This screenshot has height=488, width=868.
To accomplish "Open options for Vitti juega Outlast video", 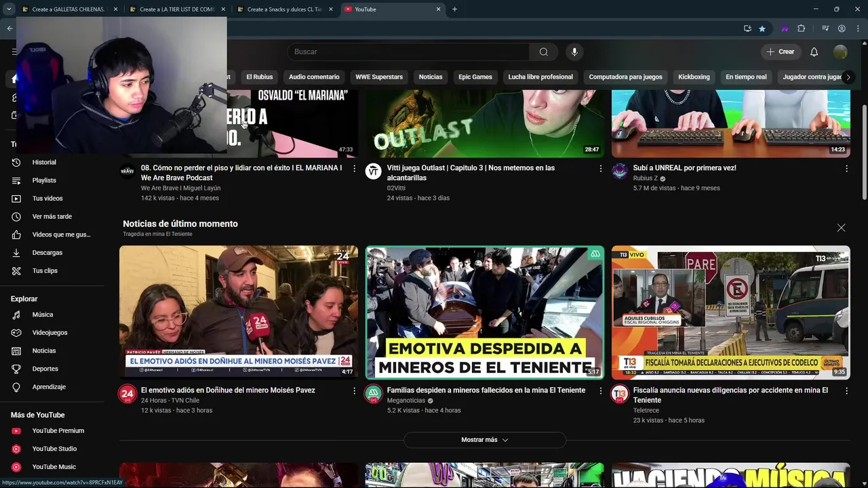I will tap(600, 168).
